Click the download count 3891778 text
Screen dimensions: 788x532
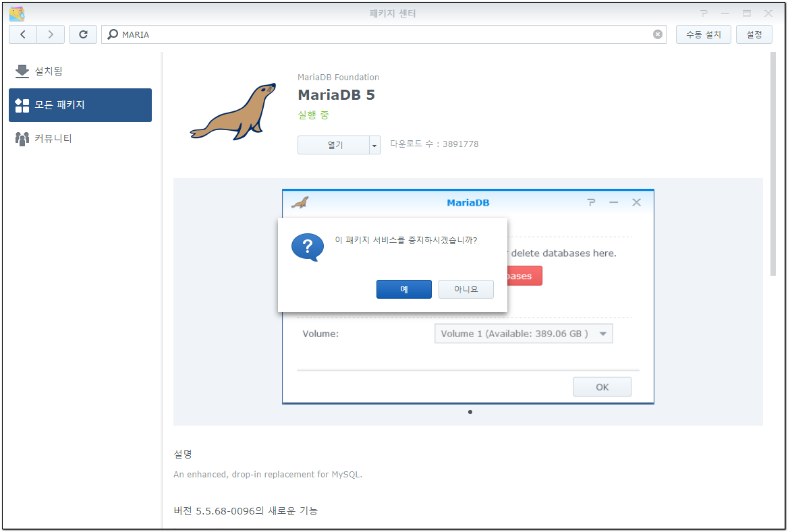pyautogui.click(x=434, y=144)
